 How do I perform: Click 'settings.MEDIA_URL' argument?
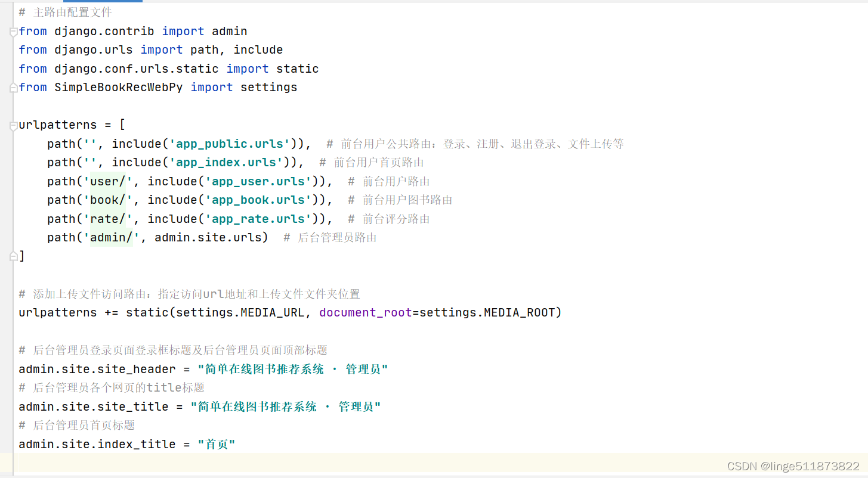pyautogui.click(x=240, y=312)
